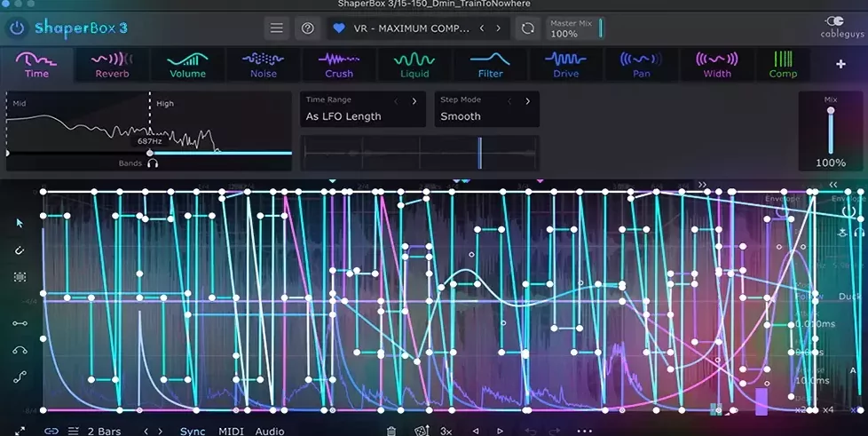Select the Filter shaper tab

[491, 65]
